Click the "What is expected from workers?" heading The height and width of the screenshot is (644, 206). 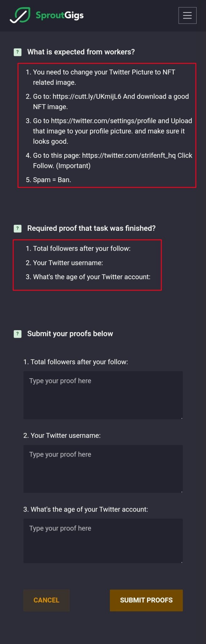(81, 52)
